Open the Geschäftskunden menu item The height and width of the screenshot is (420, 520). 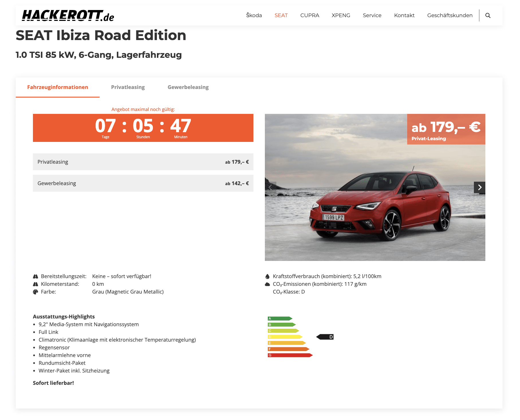pos(450,15)
